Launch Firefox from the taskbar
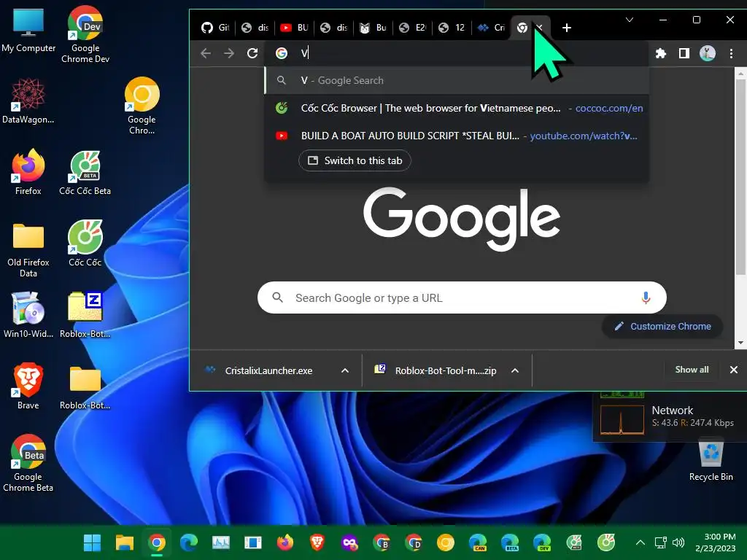This screenshot has height=560, width=747. tap(285, 542)
